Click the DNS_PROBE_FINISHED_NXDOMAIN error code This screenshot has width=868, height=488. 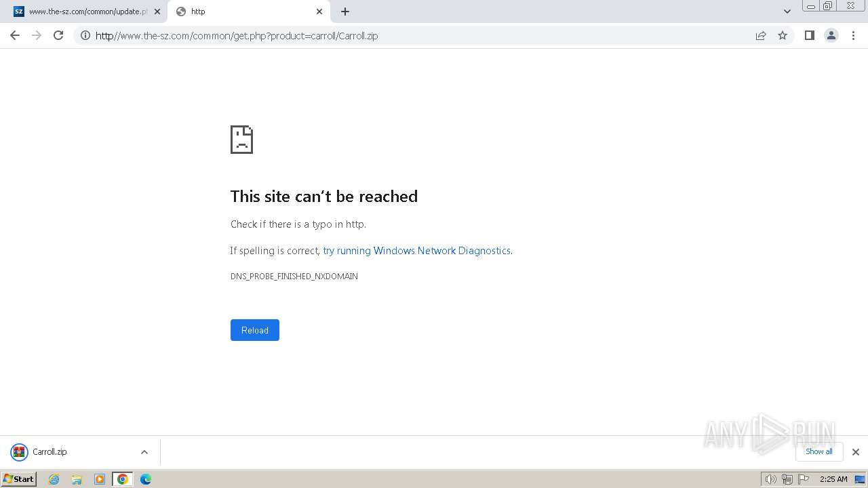tap(294, 277)
